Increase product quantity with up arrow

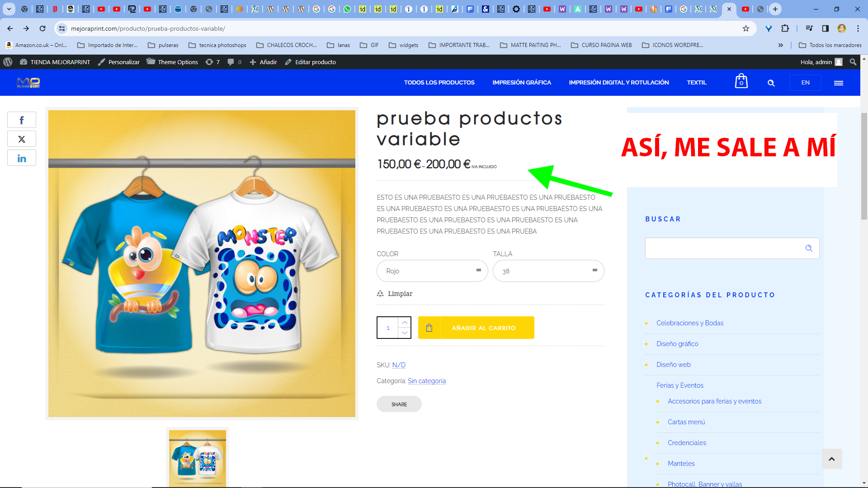click(405, 322)
